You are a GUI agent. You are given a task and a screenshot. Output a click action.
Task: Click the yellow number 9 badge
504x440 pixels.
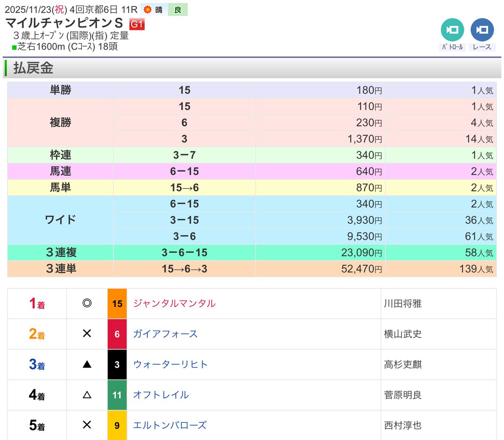[x=117, y=425]
